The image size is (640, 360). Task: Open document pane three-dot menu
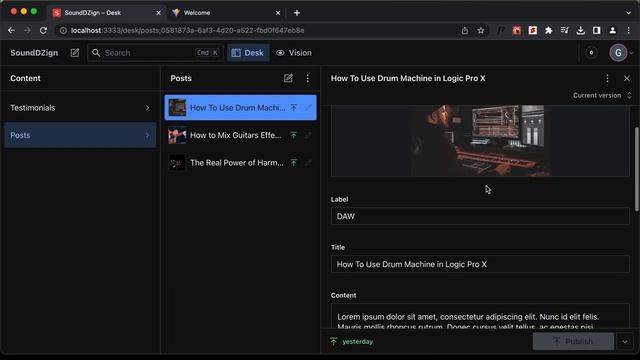[x=607, y=78]
